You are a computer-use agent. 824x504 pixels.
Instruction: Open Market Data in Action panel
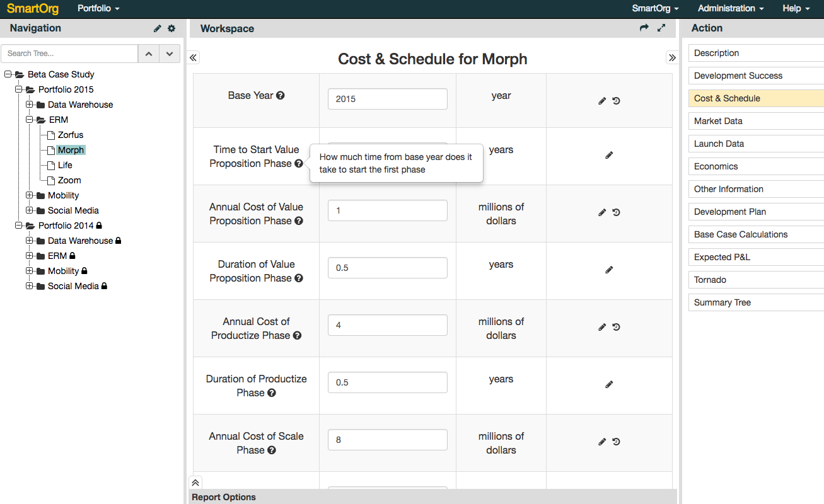click(x=718, y=121)
